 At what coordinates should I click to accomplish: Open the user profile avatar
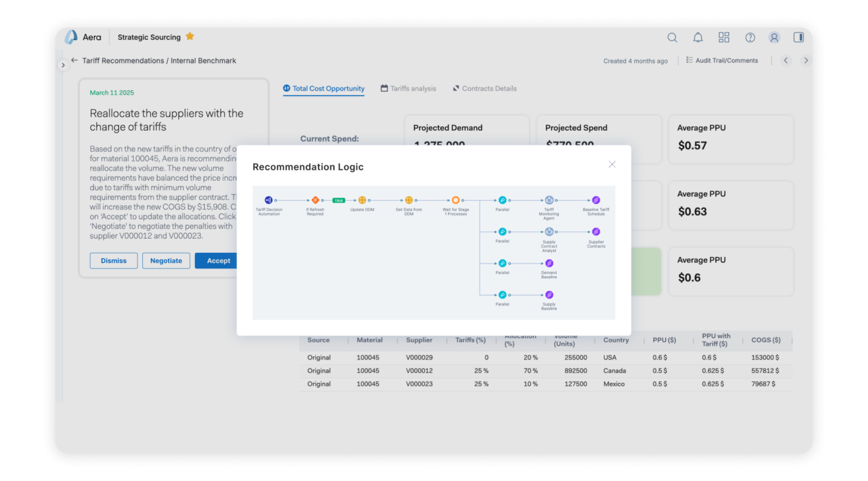774,37
